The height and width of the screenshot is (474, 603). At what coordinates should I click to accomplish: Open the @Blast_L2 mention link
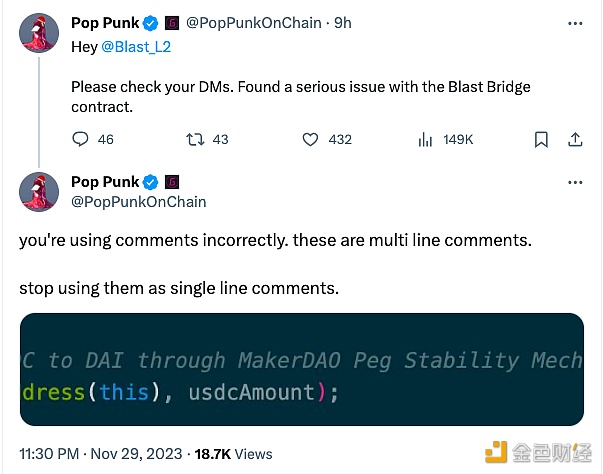point(136,47)
